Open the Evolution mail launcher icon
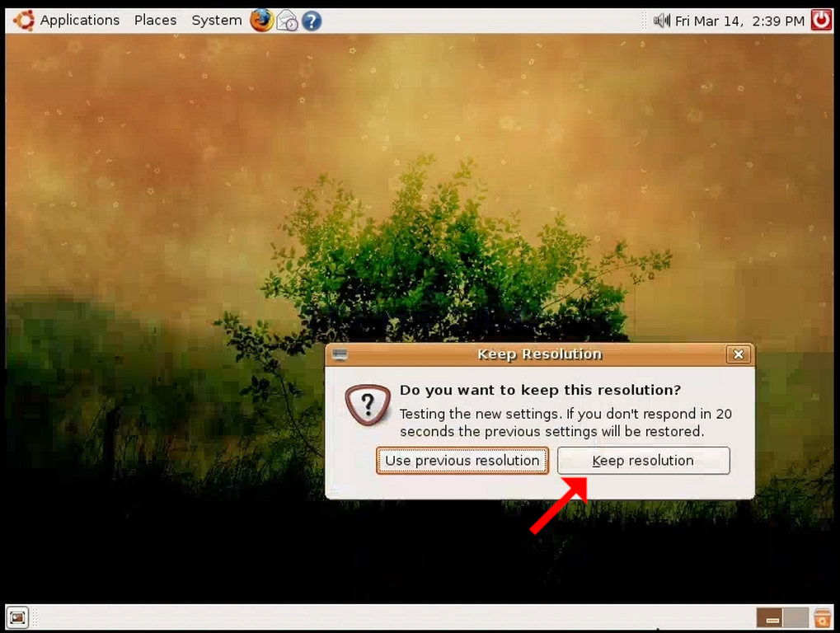 287,21
